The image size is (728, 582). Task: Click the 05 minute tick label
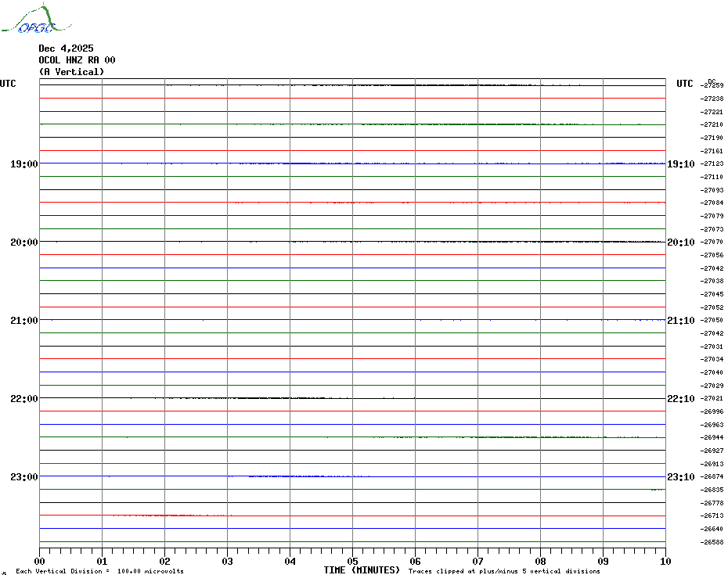coord(352,561)
